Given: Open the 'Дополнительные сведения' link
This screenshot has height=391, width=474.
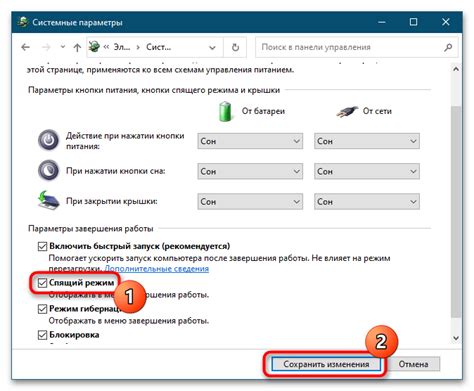Looking at the screenshot, I should coord(157,269).
